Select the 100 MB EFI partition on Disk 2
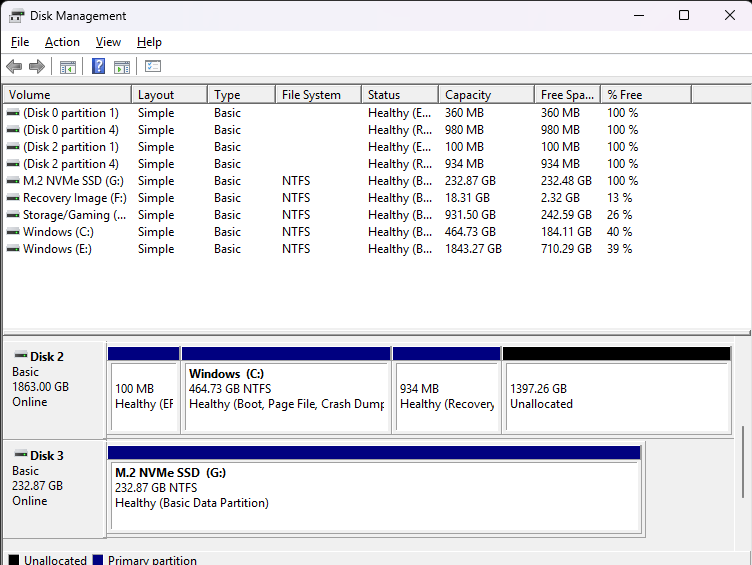Screen dimensions: 752x565 point(144,390)
